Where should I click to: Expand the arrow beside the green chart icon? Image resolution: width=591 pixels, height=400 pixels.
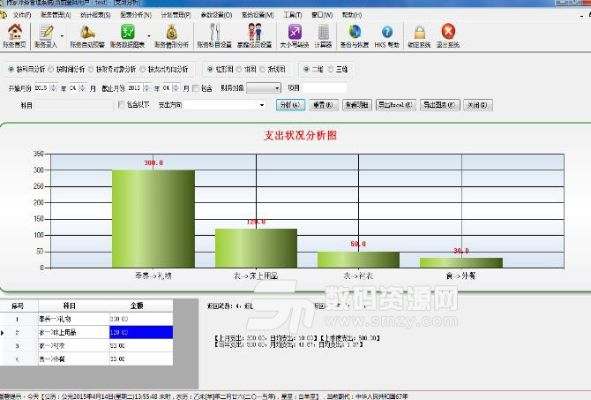coord(149,36)
